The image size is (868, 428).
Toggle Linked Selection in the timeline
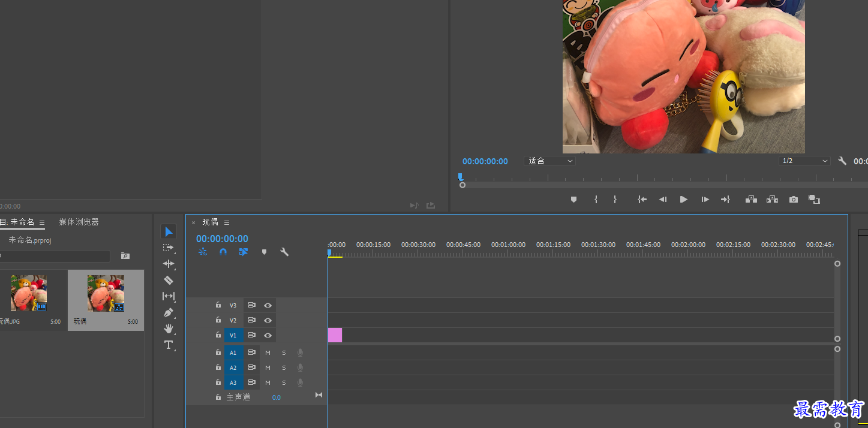coord(243,252)
